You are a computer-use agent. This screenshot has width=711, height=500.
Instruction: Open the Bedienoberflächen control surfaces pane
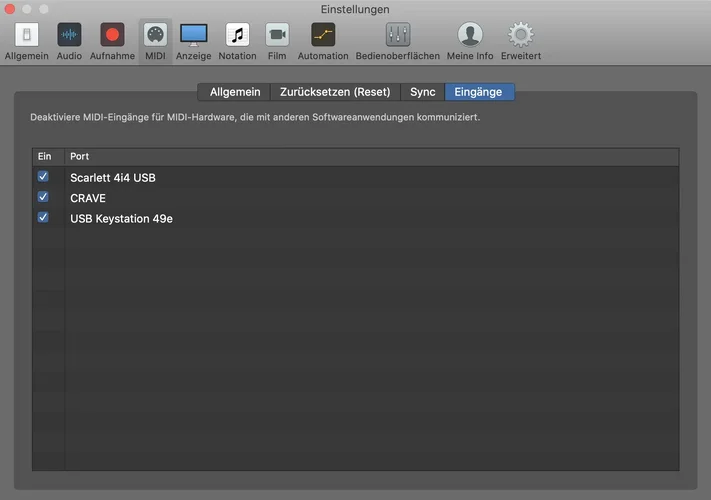pyautogui.click(x=398, y=41)
